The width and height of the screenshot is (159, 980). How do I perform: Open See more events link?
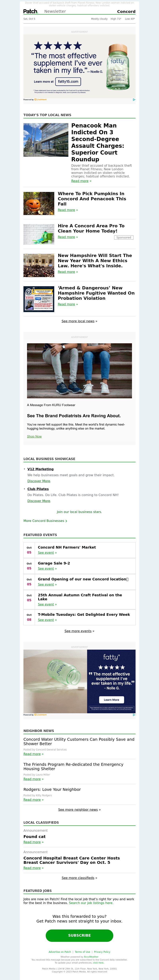coord(79,631)
